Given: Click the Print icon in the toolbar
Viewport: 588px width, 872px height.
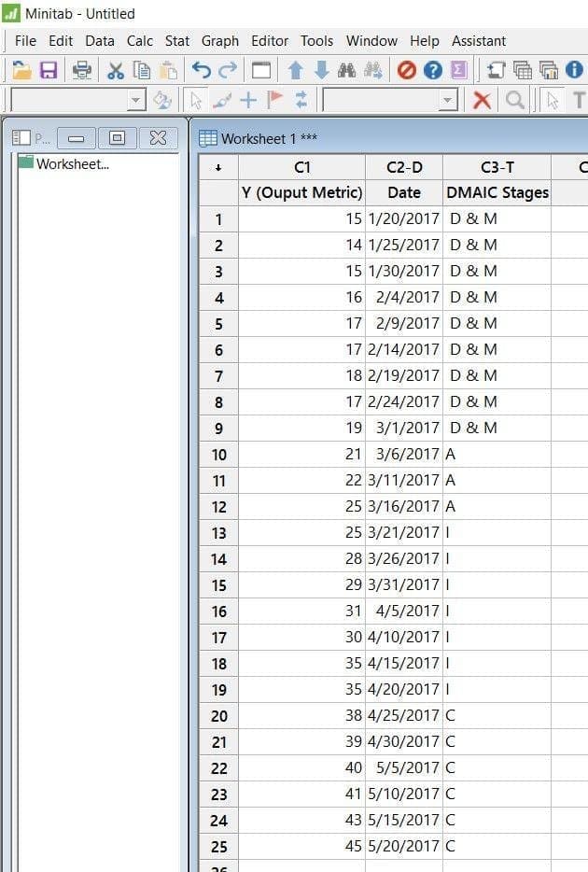Looking at the screenshot, I should coord(82,70).
